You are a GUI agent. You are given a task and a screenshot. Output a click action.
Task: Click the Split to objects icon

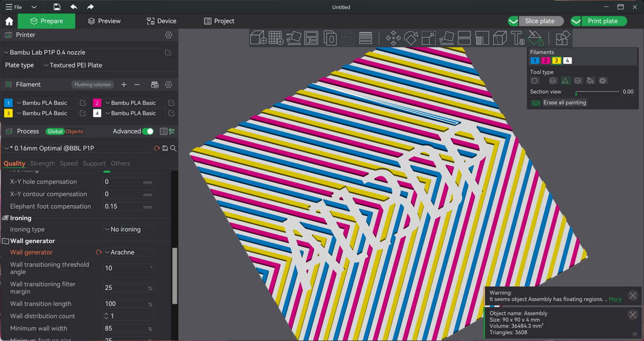[x=330, y=38]
